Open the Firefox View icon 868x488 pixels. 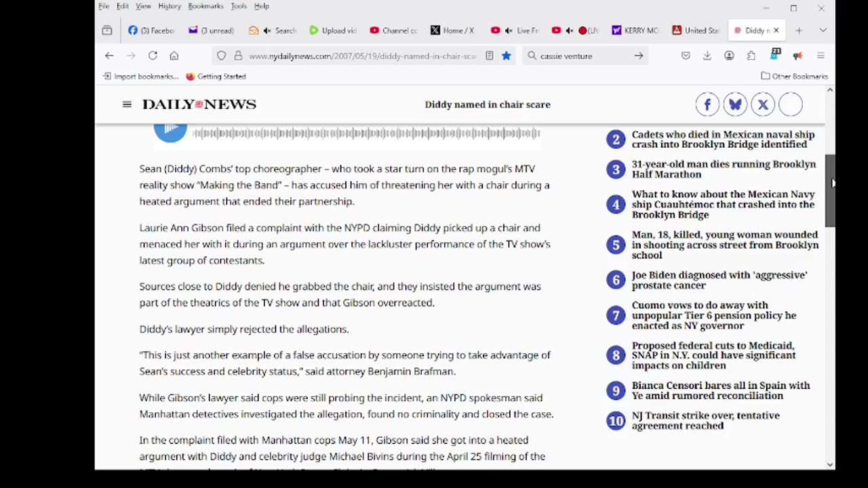[107, 30]
